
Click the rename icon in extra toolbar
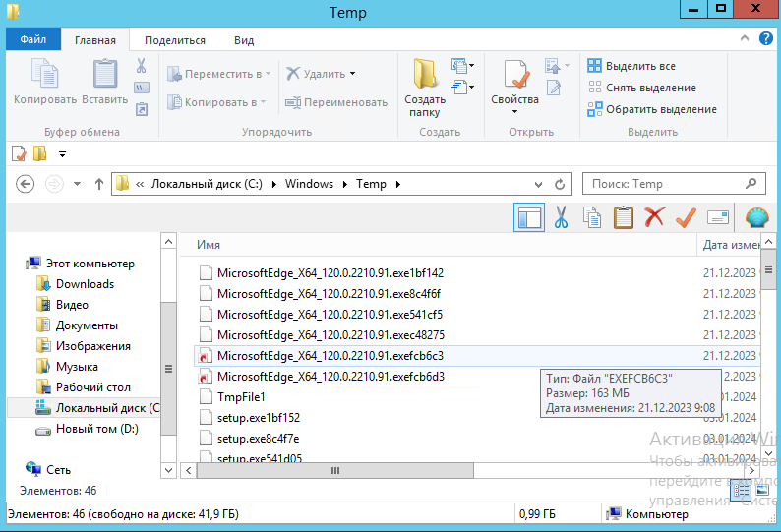coord(718,217)
